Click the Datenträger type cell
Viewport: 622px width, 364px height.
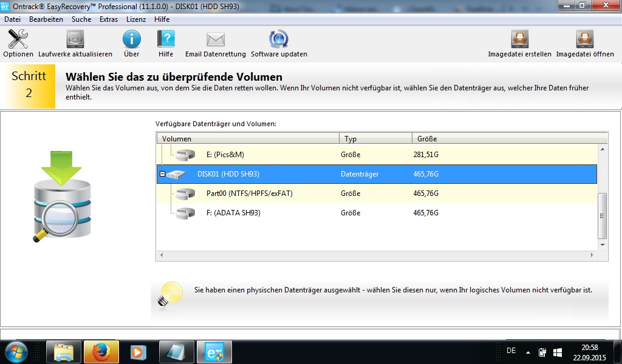coord(360,174)
